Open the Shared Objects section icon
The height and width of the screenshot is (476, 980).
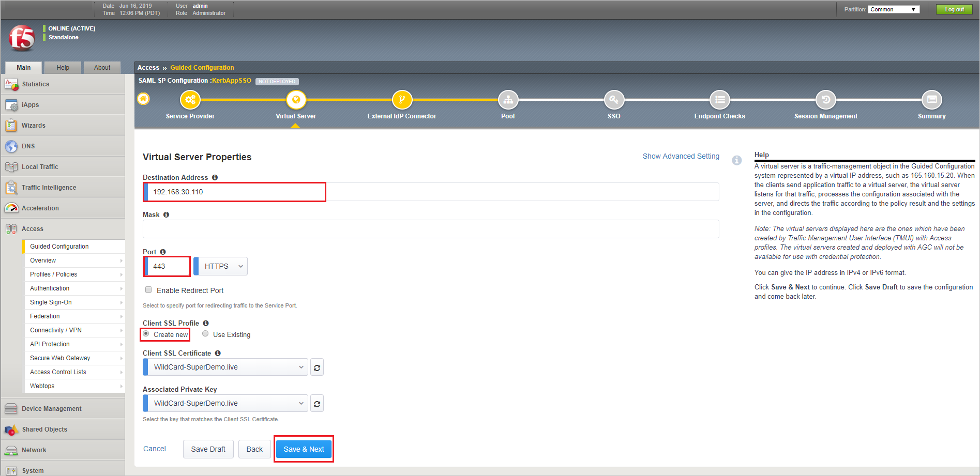[11, 429]
